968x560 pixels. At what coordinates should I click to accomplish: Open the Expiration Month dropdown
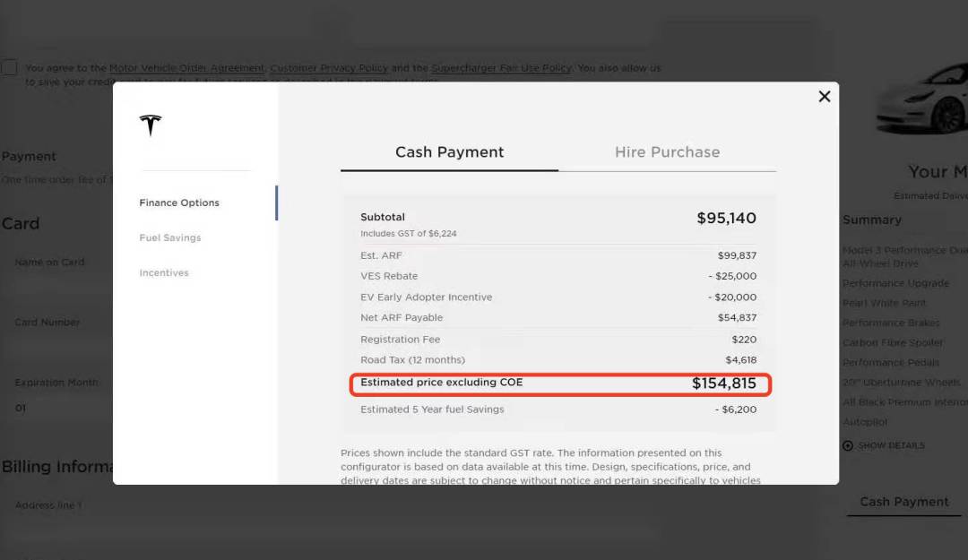(54, 408)
